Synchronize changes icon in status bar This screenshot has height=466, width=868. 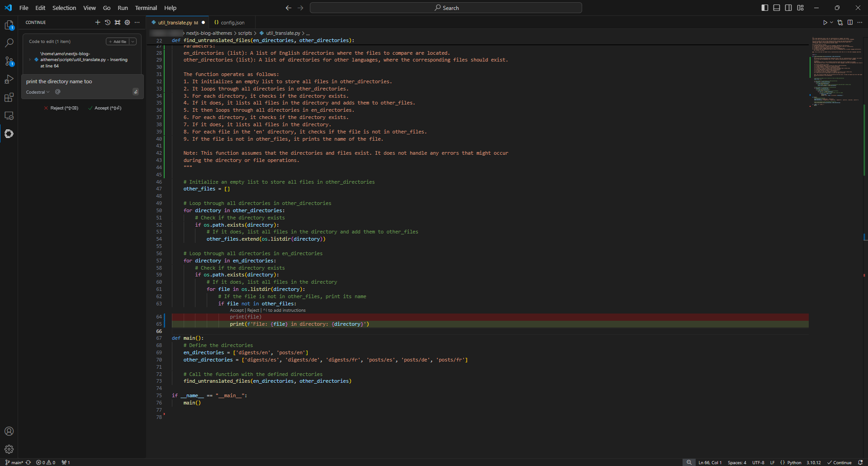click(28, 462)
